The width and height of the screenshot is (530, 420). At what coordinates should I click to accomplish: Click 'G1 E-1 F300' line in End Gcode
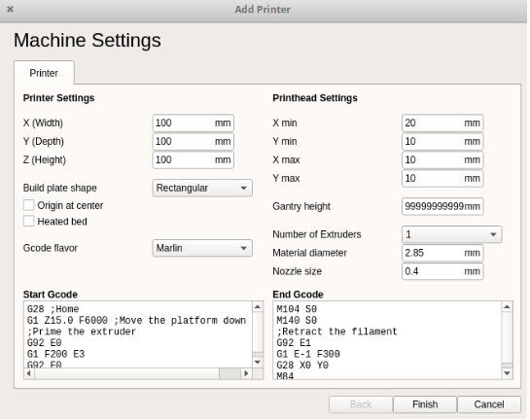[308, 354]
